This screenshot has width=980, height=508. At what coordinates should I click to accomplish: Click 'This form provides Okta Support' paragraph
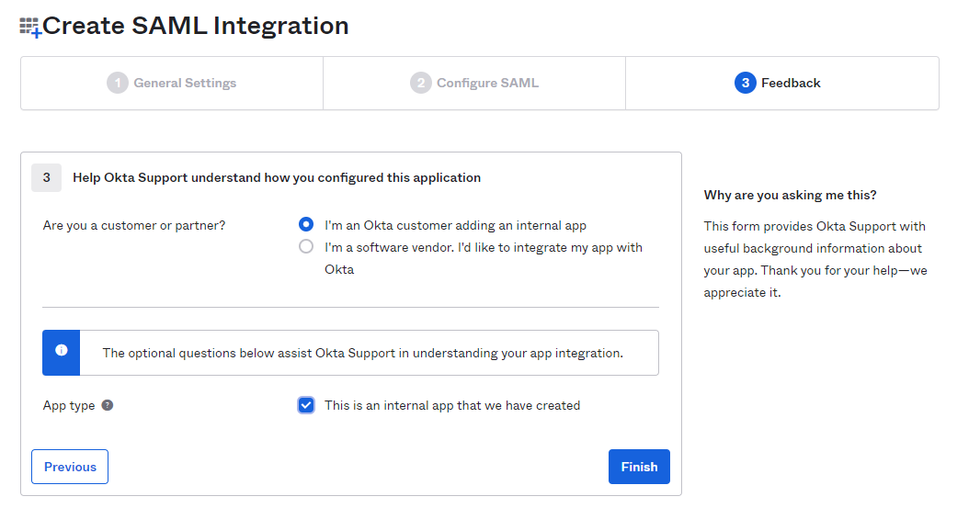pyautogui.click(x=815, y=259)
